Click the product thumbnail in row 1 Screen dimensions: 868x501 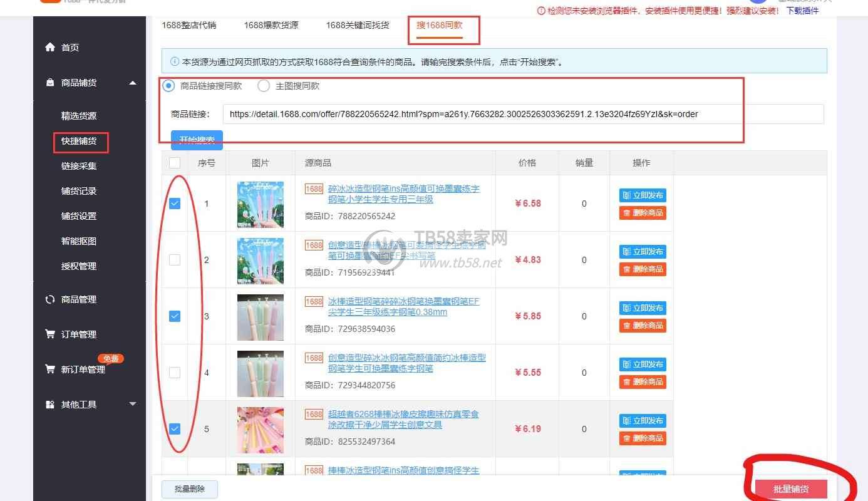coord(261,204)
